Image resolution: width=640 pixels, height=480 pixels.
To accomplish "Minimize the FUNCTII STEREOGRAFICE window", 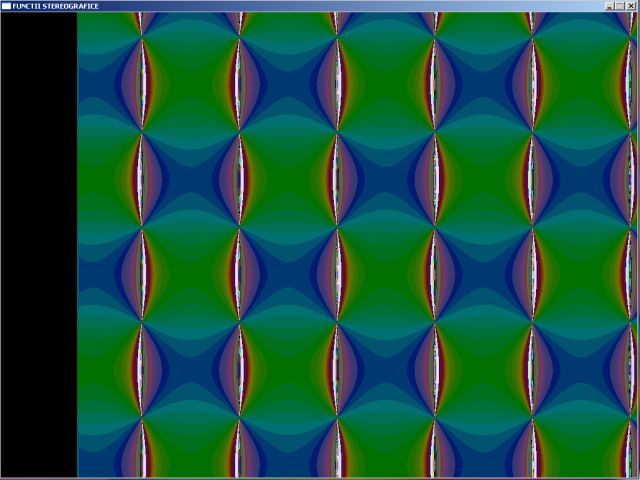I will [x=610, y=6].
